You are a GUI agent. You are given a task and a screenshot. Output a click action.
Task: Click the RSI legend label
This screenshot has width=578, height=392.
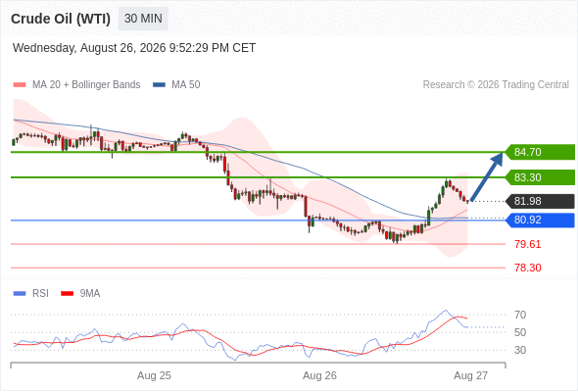tap(40, 294)
